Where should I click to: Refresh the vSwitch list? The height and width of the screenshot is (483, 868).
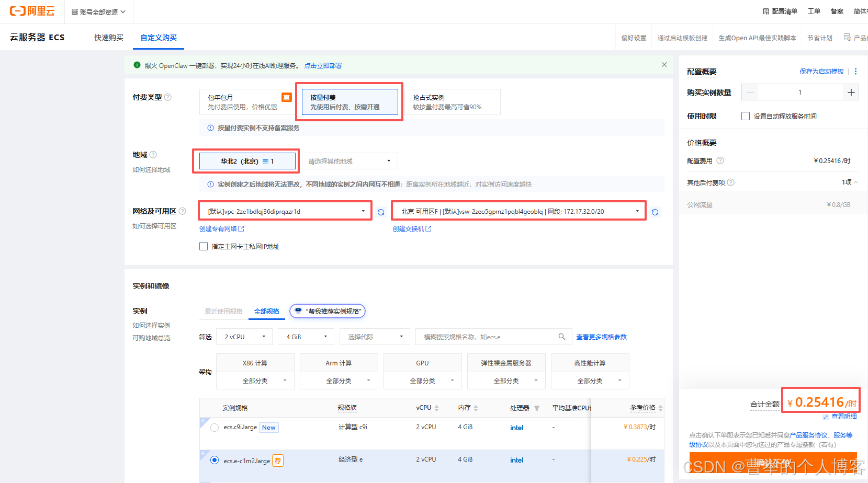click(x=655, y=212)
